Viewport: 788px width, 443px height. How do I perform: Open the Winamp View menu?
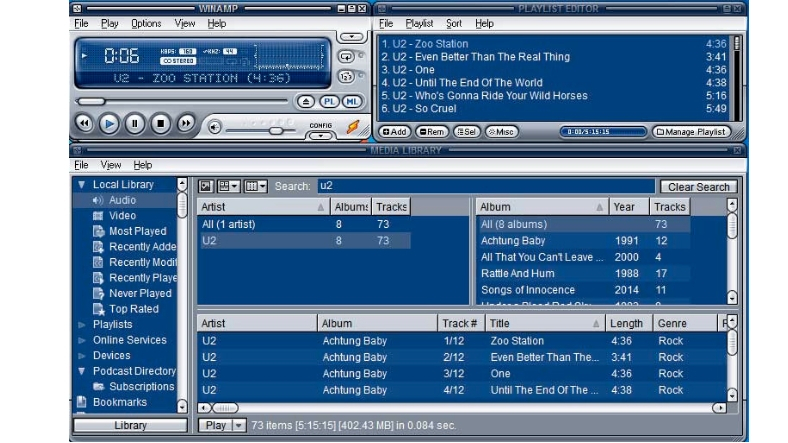[184, 24]
